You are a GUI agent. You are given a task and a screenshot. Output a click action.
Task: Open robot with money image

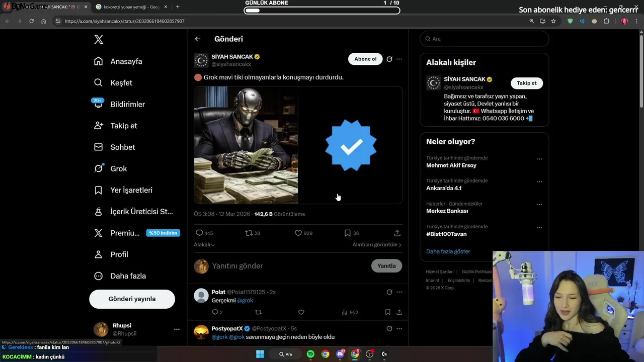click(x=246, y=145)
